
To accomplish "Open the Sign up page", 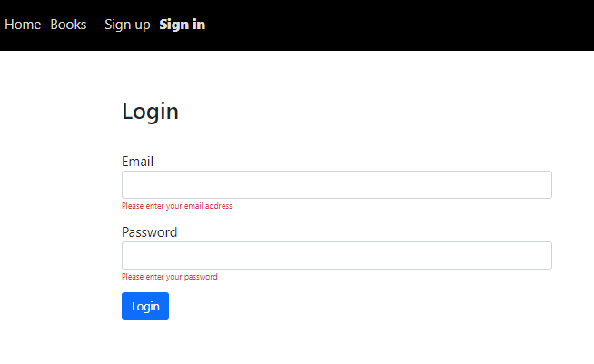I will point(127,25).
